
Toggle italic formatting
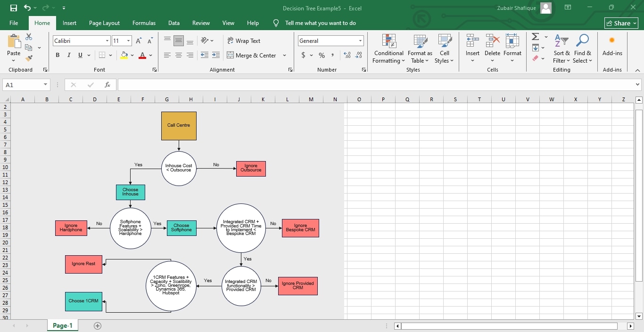coord(68,55)
